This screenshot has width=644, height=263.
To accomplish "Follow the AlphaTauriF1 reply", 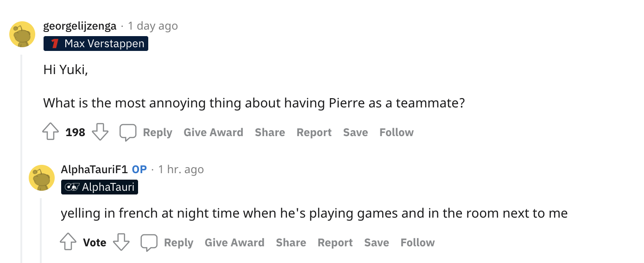I will [417, 243].
